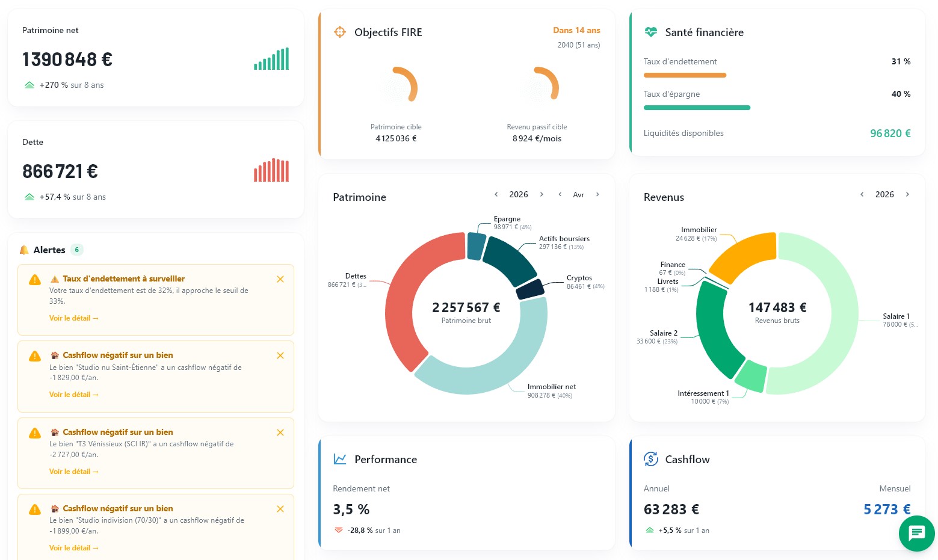Click the orange Taux d'endettement progress bar
This screenshot has height=560, width=938.
[x=685, y=75]
